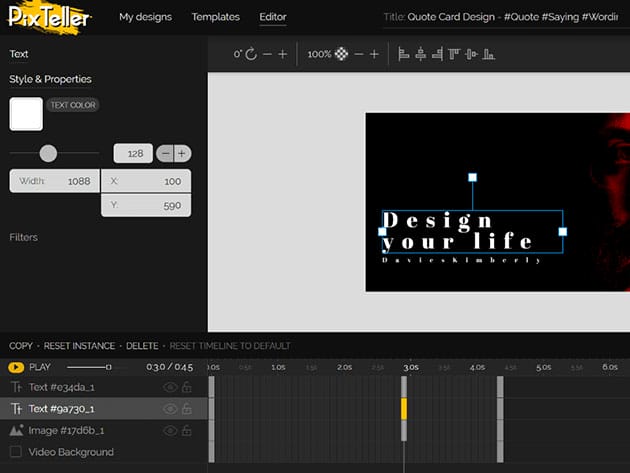
Task: Click the rotate angle icon in toolbar
Action: click(250, 54)
